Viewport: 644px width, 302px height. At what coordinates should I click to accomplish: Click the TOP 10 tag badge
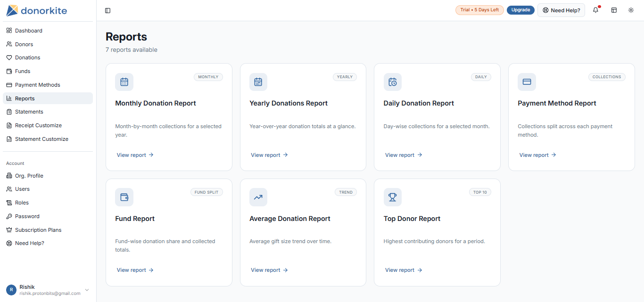[x=480, y=192]
